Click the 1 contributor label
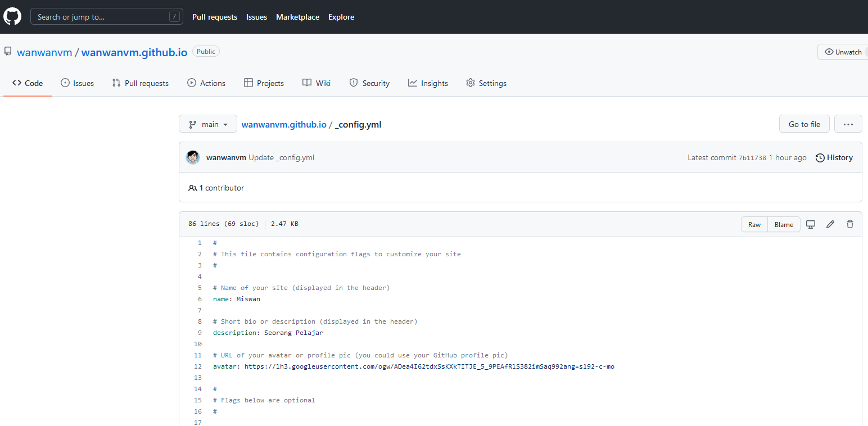Screen dimensions: 868x426 pyautogui.click(x=216, y=188)
